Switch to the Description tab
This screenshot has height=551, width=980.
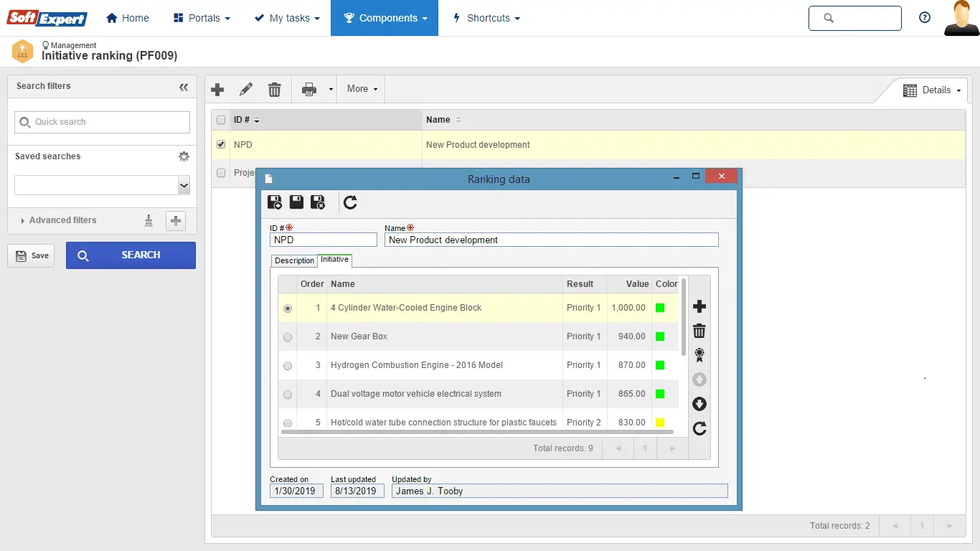(x=294, y=260)
